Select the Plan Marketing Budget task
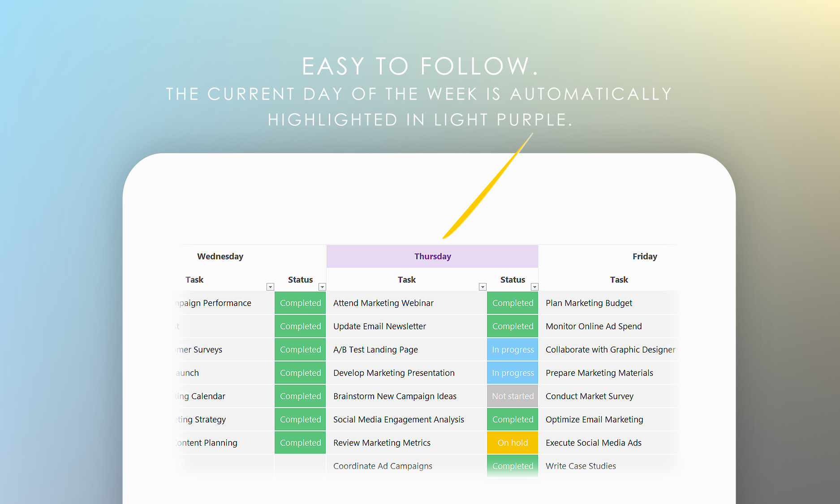 tap(589, 303)
